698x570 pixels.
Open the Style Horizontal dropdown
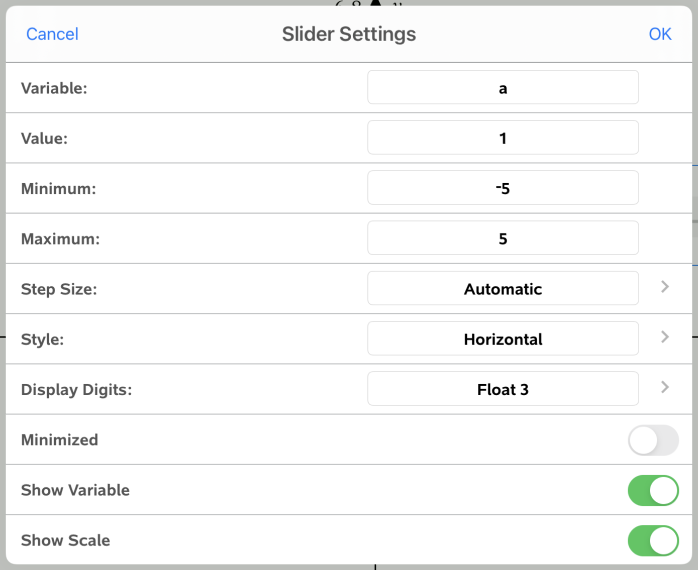[x=502, y=339]
